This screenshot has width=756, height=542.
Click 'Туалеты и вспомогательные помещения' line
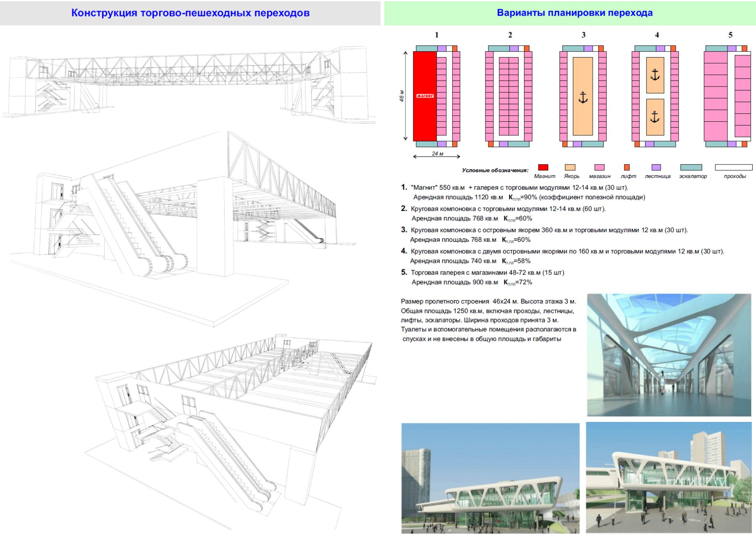[488, 330]
